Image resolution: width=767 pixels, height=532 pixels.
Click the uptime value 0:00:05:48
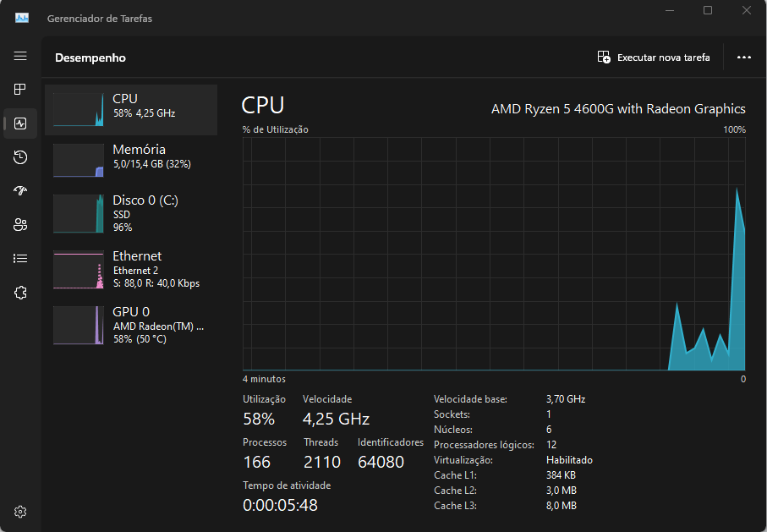point(280,505)
